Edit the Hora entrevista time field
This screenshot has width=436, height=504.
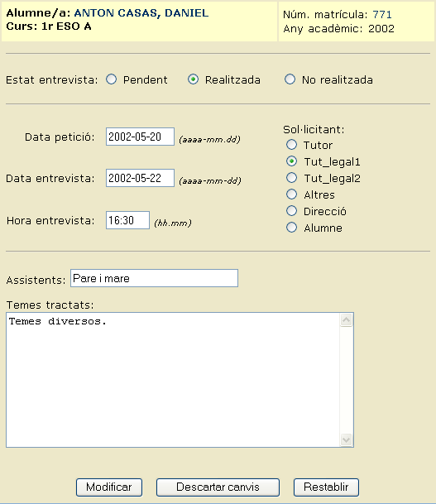coord(127,220)
